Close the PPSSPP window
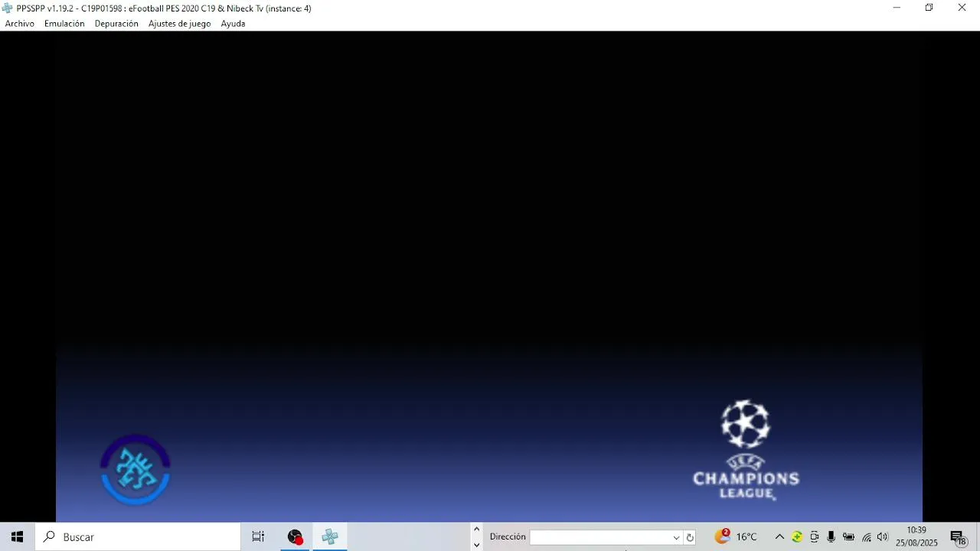The width and height of the screenshot is (980, 551). [962, 8]
